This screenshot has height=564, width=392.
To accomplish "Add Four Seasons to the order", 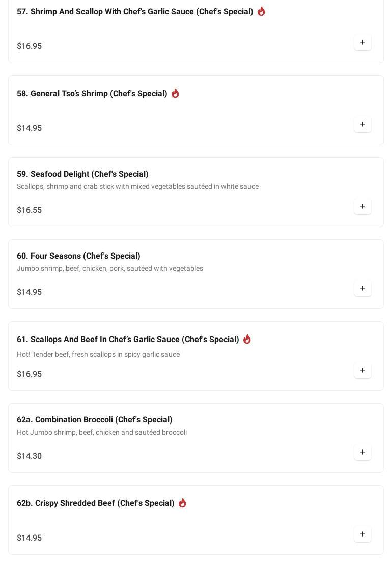I will click(x=362, y=288).
